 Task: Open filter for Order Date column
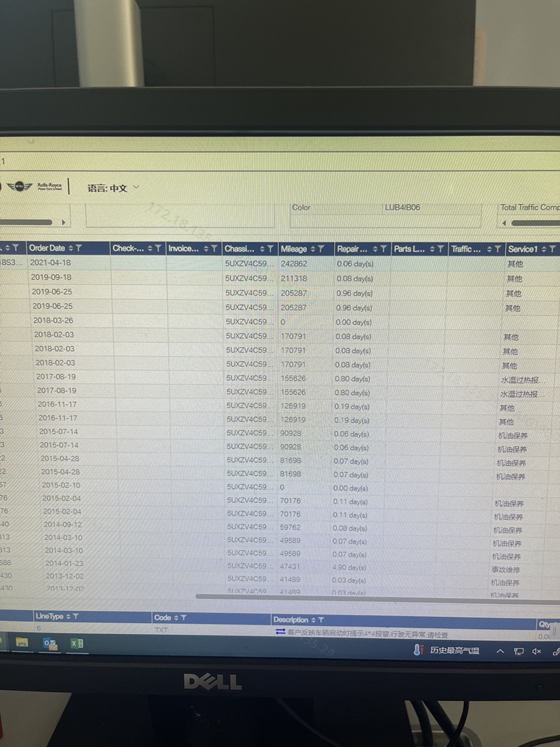(79, 248)
